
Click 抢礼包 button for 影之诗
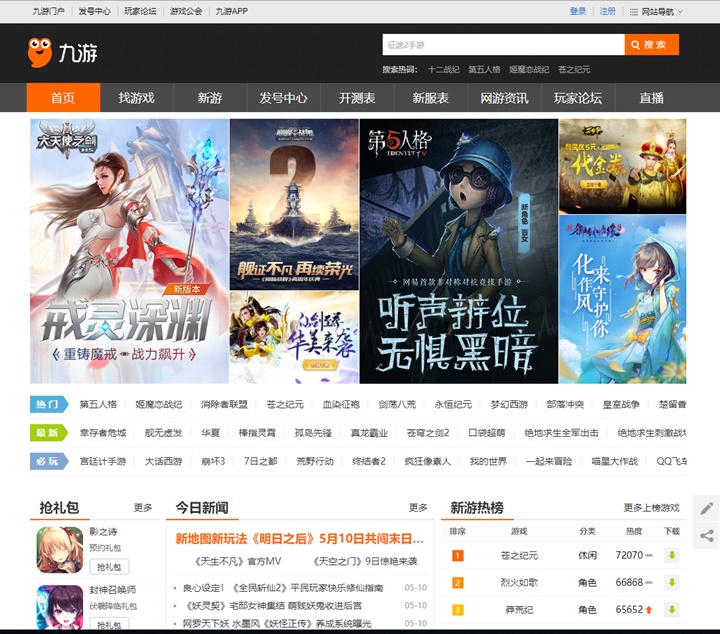coord(109,567)
